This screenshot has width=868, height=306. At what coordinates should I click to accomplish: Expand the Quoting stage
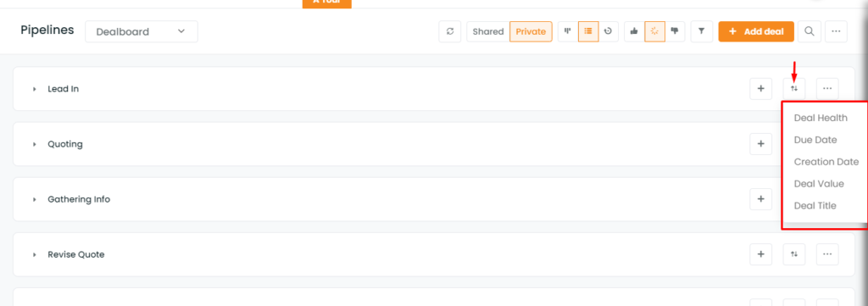click(x=34, y=144)
